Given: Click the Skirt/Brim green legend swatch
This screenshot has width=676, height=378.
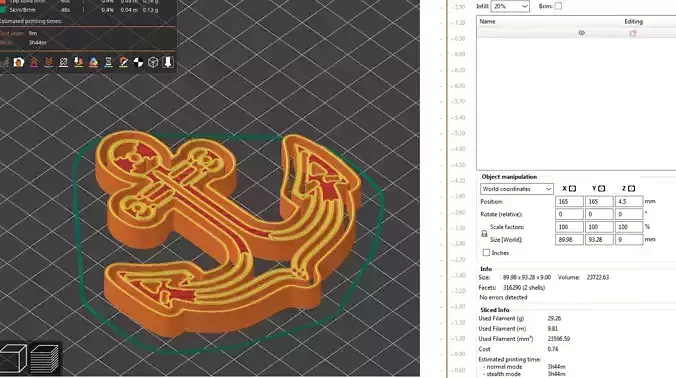Looking at the screenshot, I should click(x=3, y=9).
